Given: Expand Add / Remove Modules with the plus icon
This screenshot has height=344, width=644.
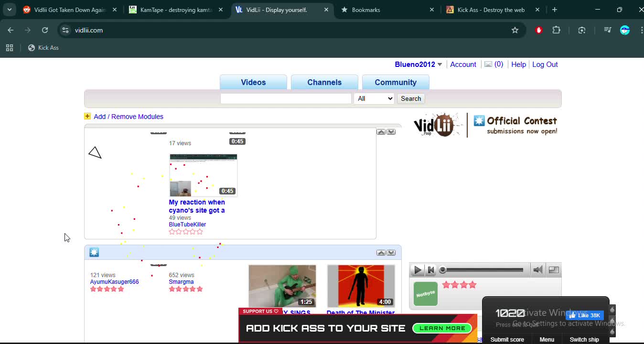Looking at the screenshot, I should pos(87,116).
